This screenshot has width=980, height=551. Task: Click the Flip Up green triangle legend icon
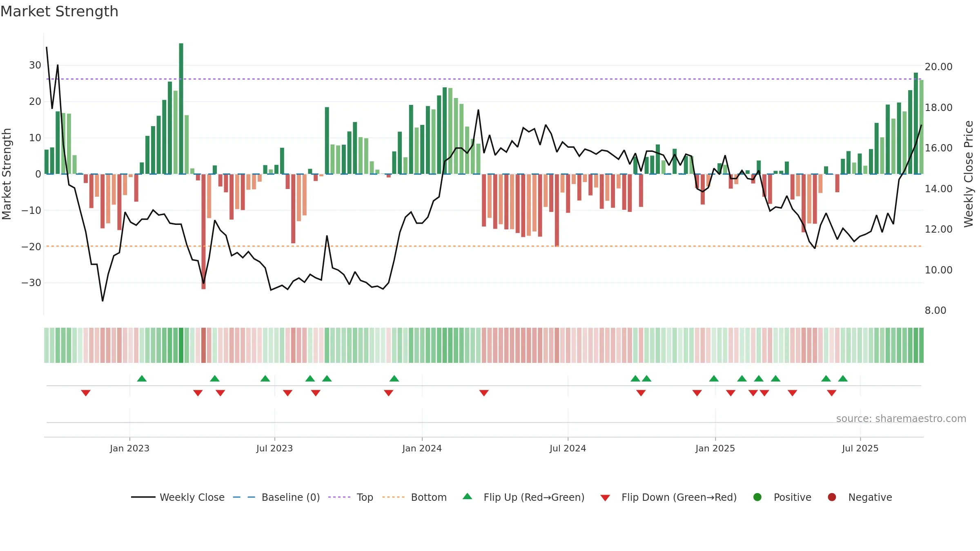tap(467, 496)
